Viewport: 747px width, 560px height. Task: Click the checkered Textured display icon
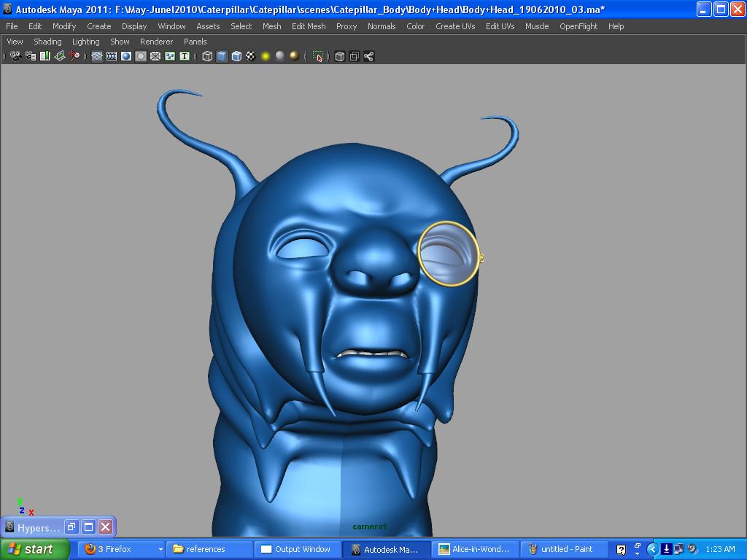pyautogui.click(x=251, y=56)
